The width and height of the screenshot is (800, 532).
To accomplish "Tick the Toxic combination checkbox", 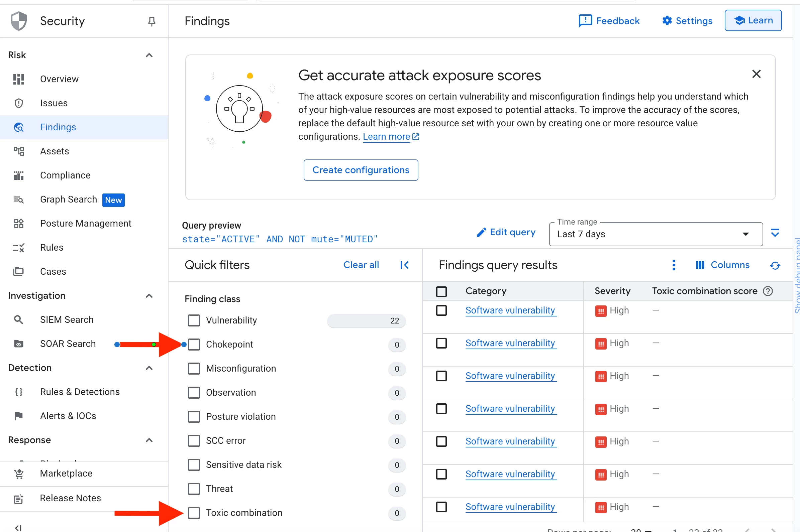I will pos(194,513).
